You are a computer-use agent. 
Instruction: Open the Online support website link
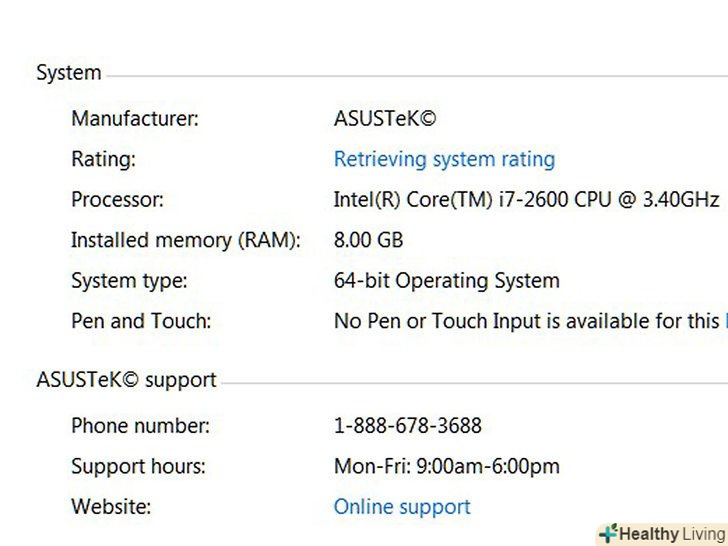coord(402,507)
